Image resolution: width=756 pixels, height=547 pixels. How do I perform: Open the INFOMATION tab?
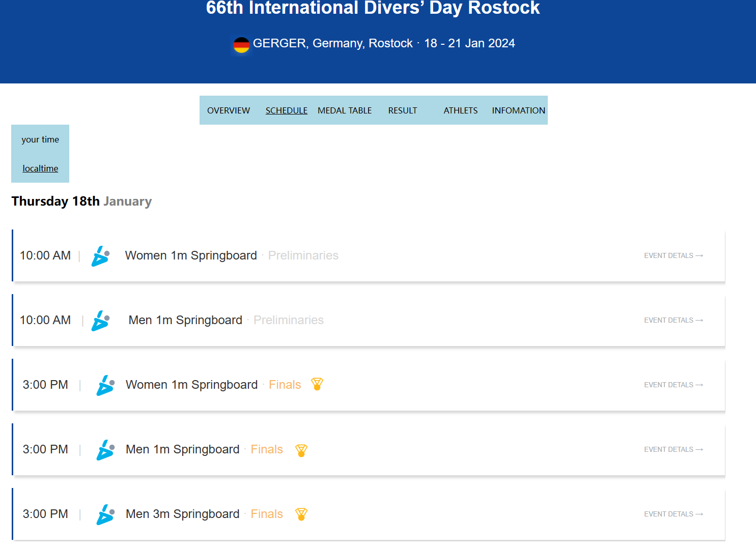(x=518, y=110)
